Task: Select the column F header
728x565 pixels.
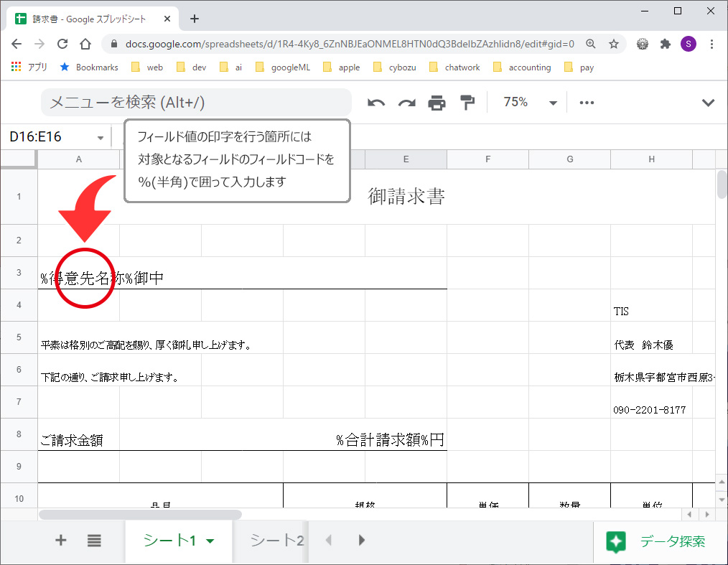Action: pos(487,159)
